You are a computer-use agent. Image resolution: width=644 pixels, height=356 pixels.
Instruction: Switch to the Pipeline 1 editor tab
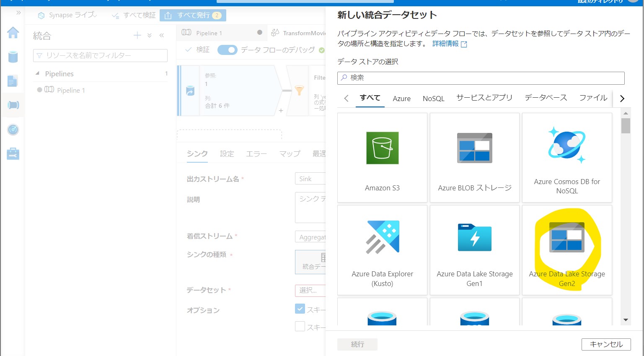click(222, 33)
